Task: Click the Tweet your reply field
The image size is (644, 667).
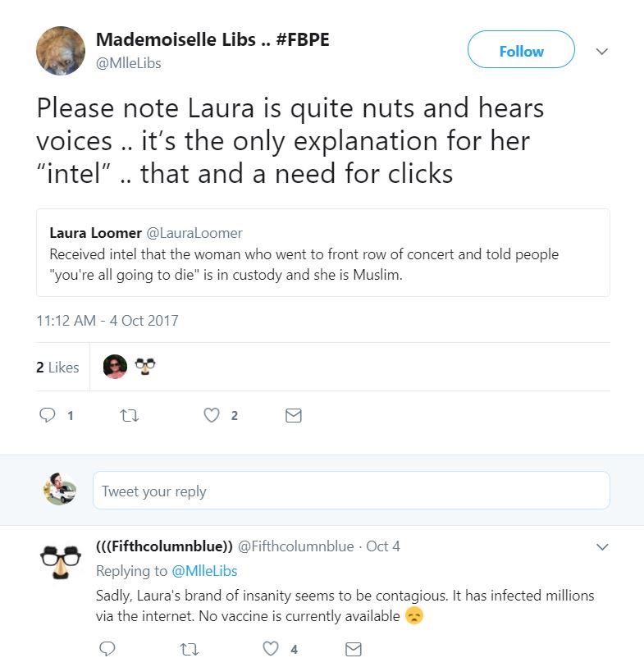Action: click(351, 491)
